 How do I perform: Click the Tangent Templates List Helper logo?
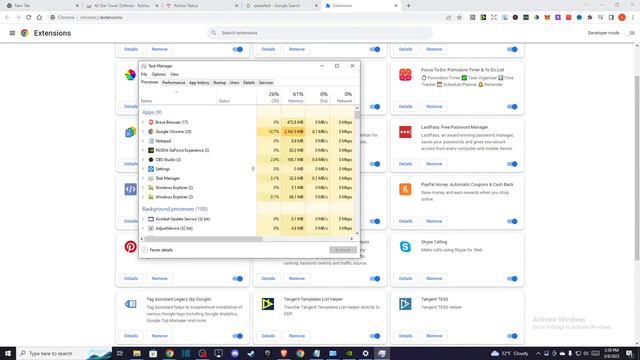tap(268, 304)
